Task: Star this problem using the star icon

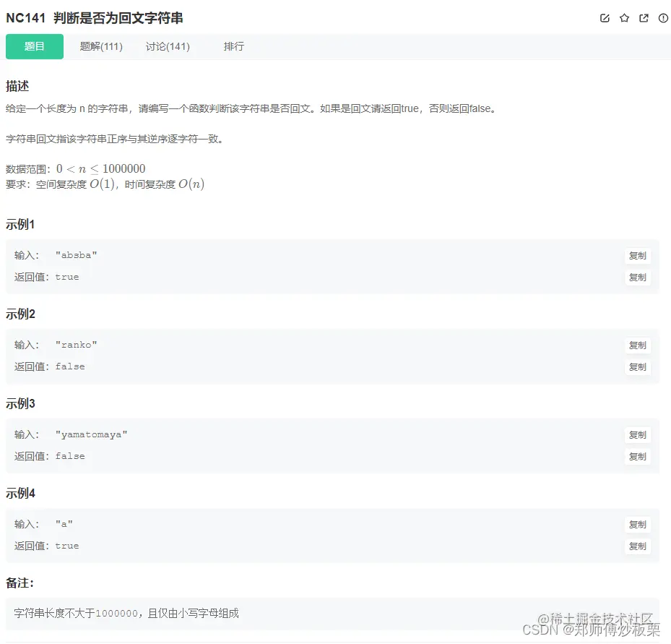Action: [624, 18]
